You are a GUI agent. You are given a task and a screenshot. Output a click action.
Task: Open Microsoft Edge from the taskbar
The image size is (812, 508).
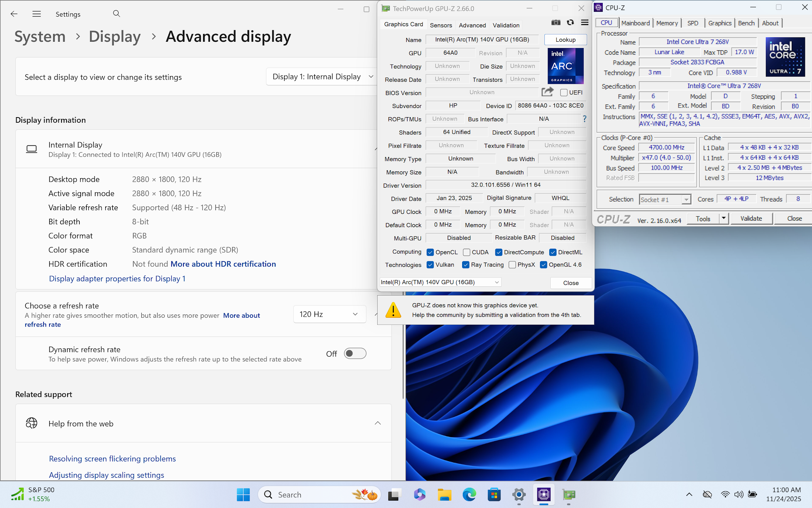[x=469, y=494]
